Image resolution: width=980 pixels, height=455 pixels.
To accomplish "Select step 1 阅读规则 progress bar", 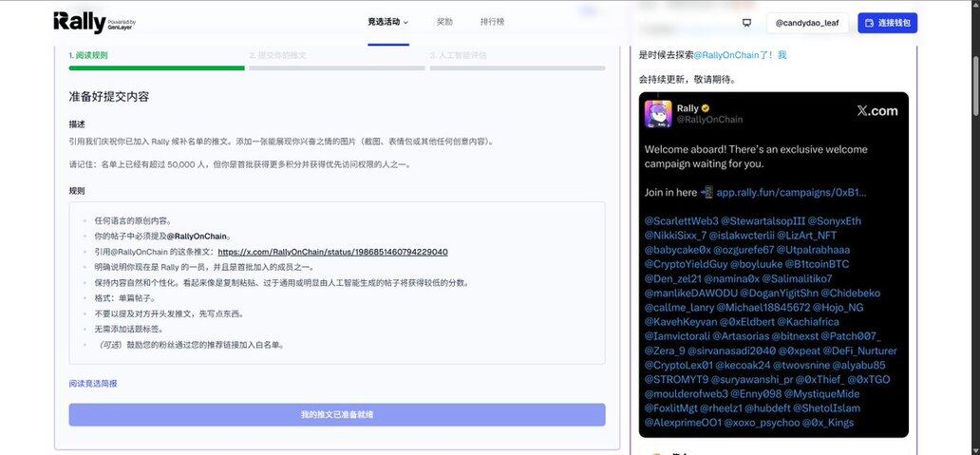I will [156, 67].
